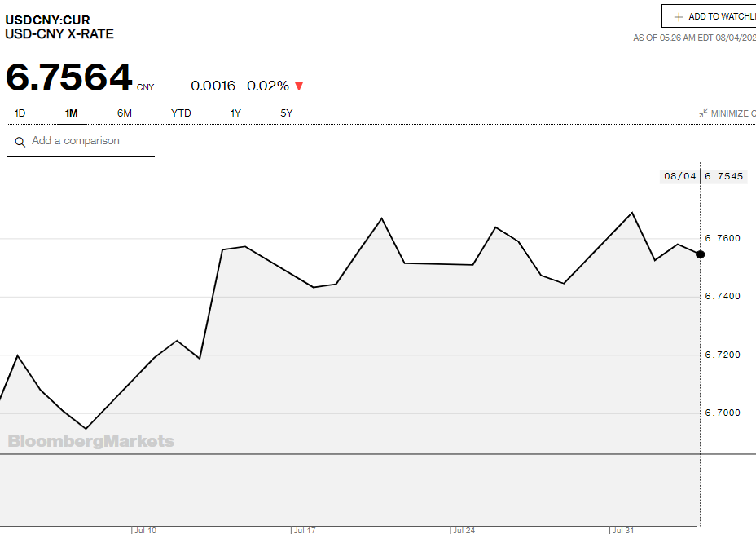
Task: Focus the Add a comparison field
Action: click(90, 141)
